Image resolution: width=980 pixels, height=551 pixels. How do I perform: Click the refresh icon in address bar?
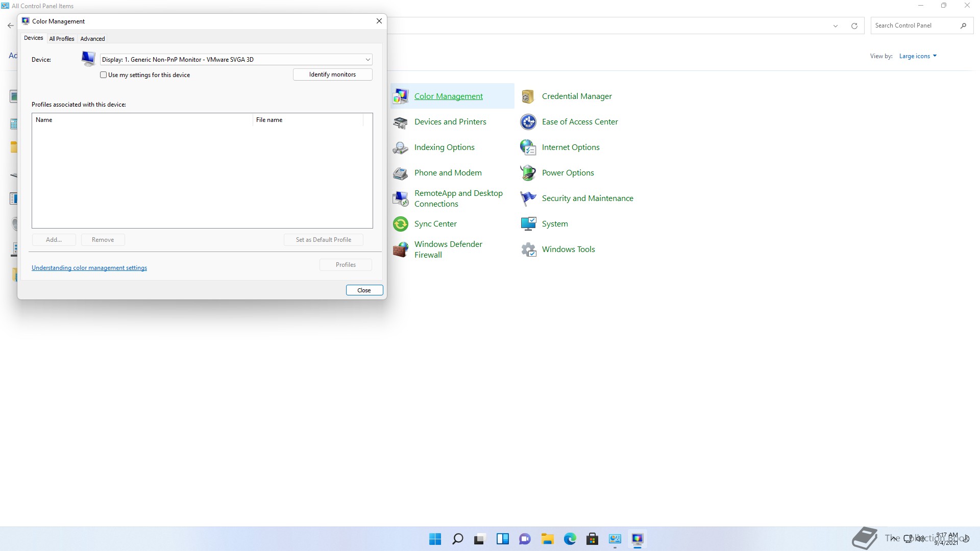tap(854, 26)
